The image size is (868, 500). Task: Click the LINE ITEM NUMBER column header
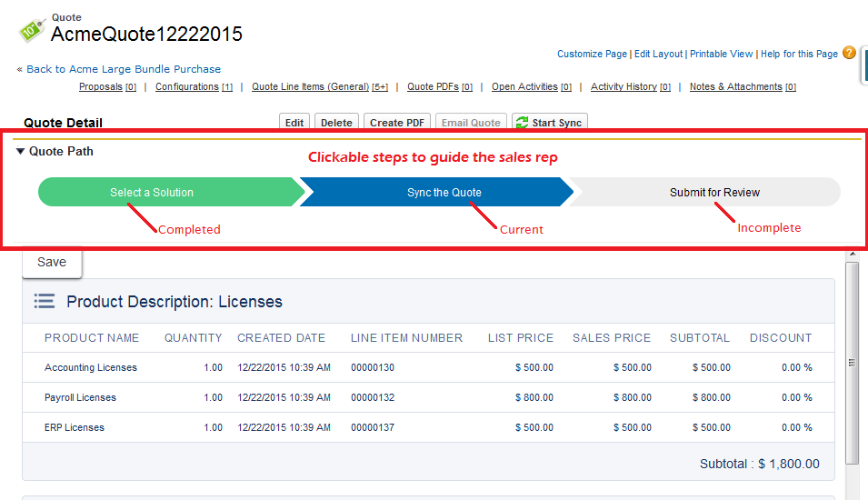(406, 338)
